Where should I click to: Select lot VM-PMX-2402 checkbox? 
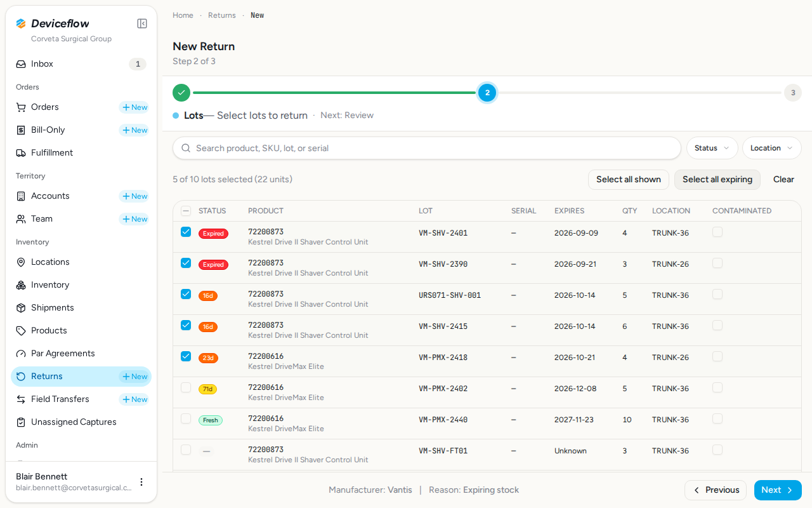pyautogui.click(x=186, y=387)
